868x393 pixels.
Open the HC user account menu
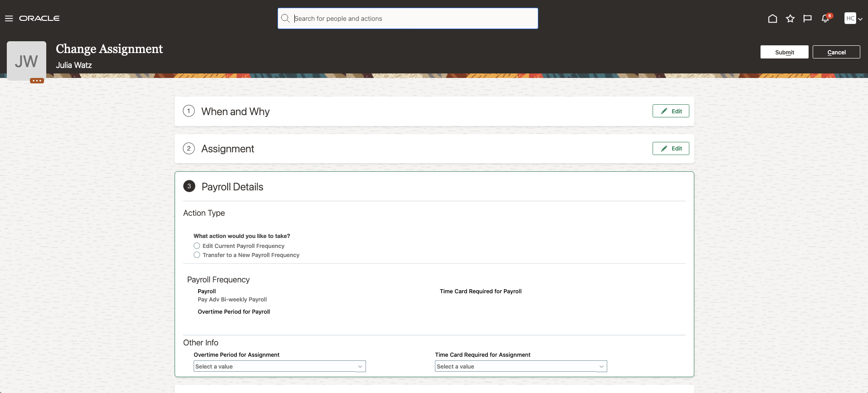click(x=853, y=19)
